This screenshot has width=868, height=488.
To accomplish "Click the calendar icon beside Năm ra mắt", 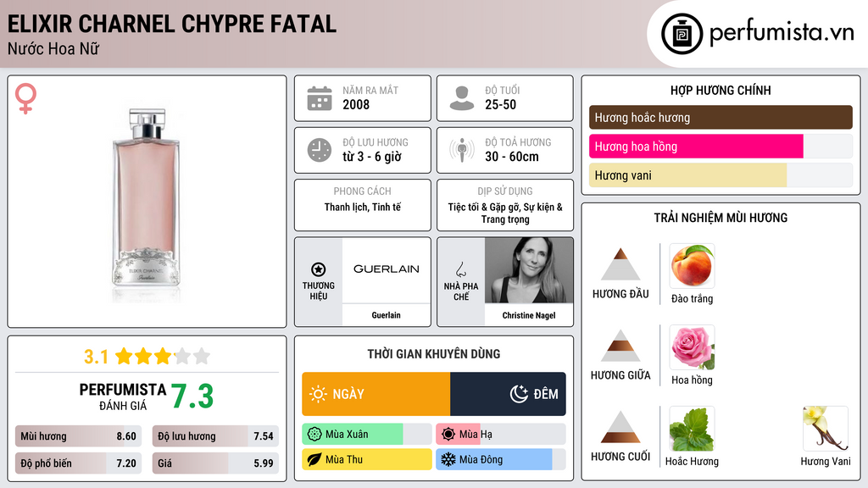I will point(320,98).
